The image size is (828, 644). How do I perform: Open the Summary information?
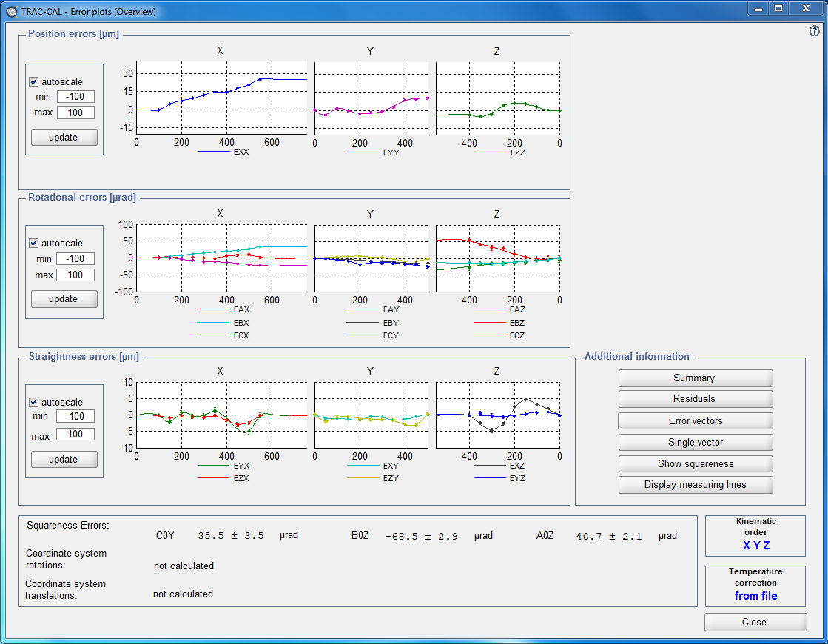point(696,378)
